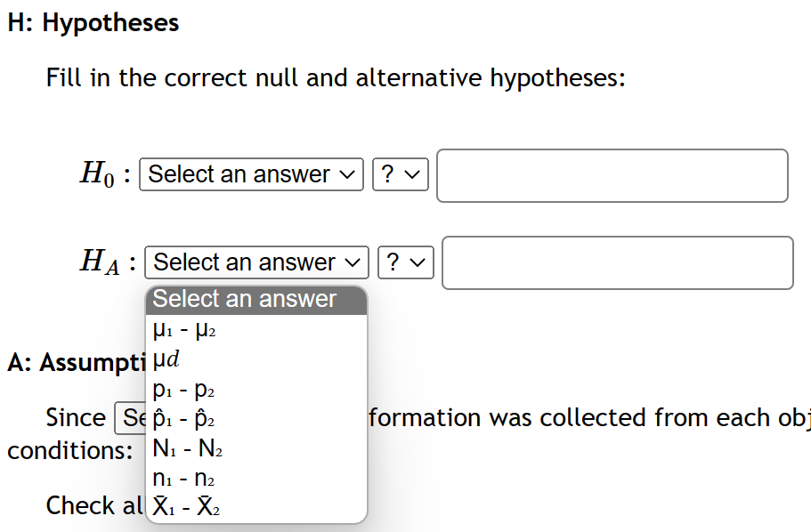Click the H0 hypothesis value text box
Viewport: 811px width, 532px height.
point(612,175)
